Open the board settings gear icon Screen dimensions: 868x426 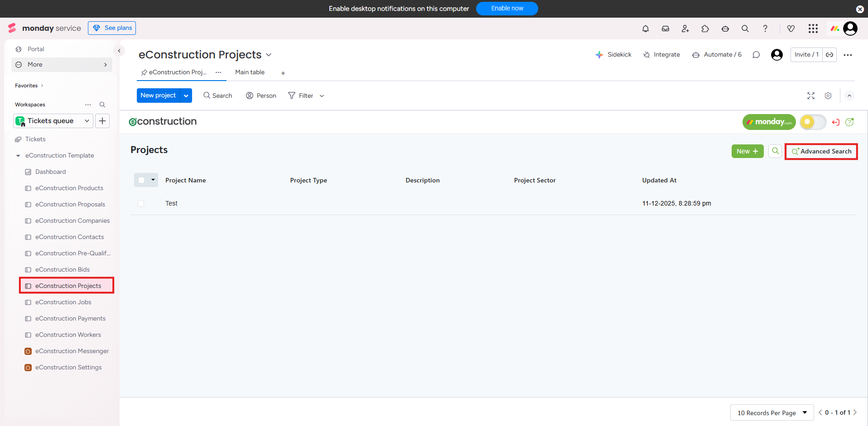point(828,96)
